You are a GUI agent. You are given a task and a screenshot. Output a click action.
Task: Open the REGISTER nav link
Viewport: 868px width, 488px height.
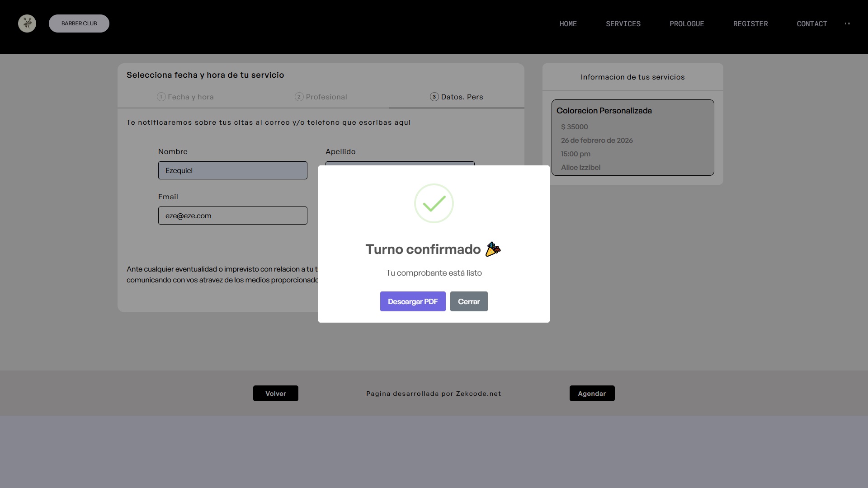pyautogui.click(x=750, y=23)
